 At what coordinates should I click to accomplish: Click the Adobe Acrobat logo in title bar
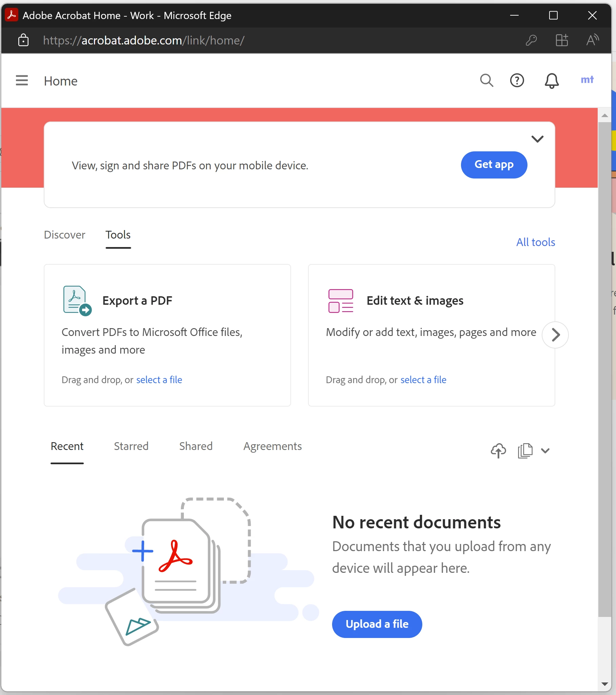coord(12,15)
